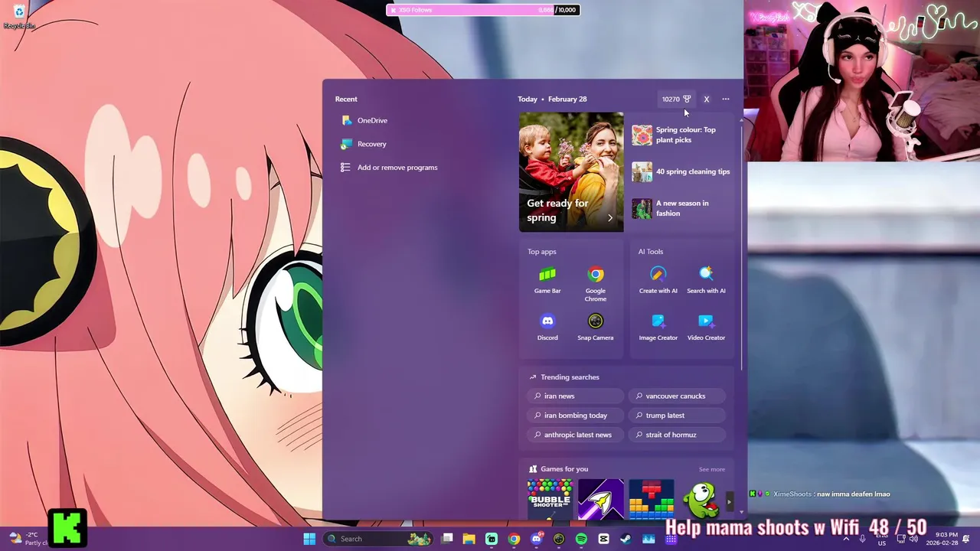980x551 pixels.
Task: Click the X button in search panel header
Action: [707, 99]
